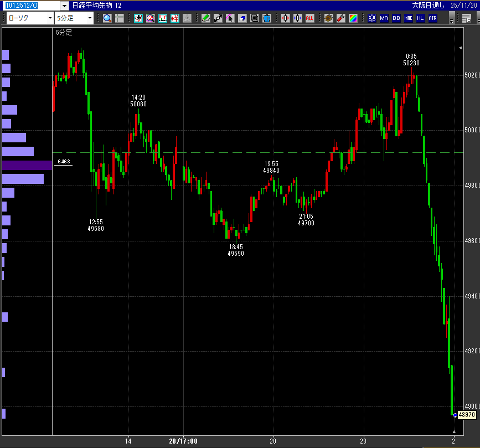Click the download arrow chart icon
The width and height of the screenshot is (480, 448).
point(138,18)
